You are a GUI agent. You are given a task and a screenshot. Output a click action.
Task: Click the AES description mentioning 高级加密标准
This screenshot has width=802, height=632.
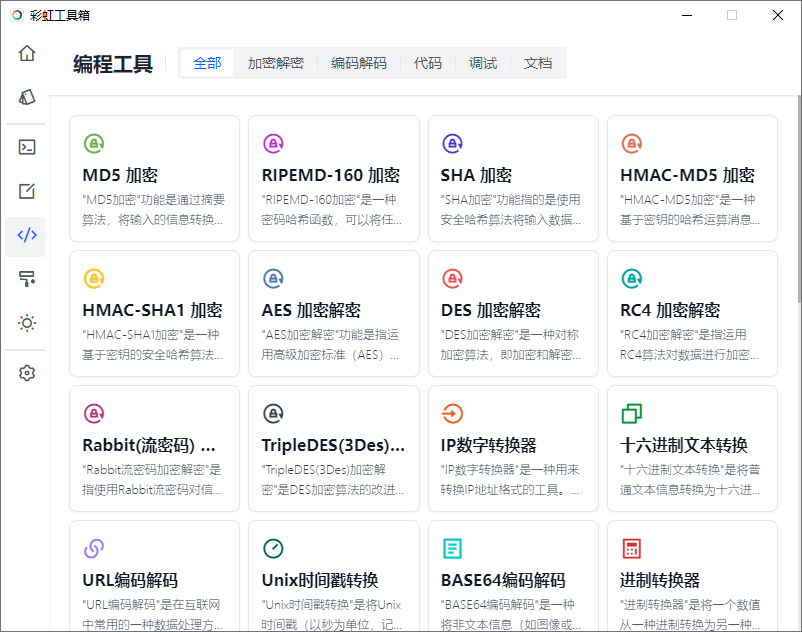330,345
